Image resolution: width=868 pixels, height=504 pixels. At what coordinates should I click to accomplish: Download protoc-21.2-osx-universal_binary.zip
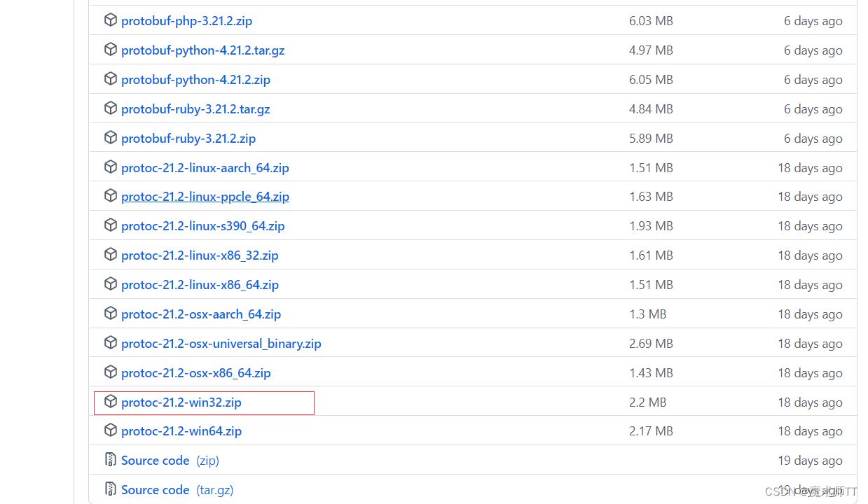tap(221, 344)
